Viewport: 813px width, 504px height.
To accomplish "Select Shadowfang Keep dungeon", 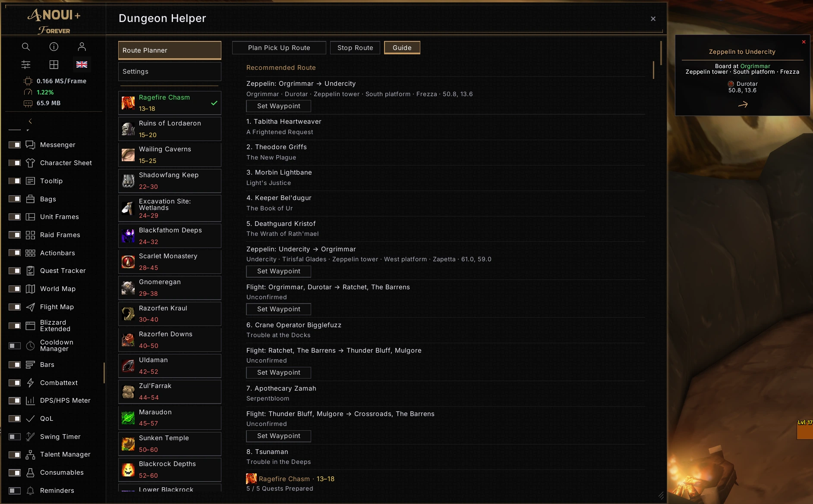I will [x=170, y=181].
